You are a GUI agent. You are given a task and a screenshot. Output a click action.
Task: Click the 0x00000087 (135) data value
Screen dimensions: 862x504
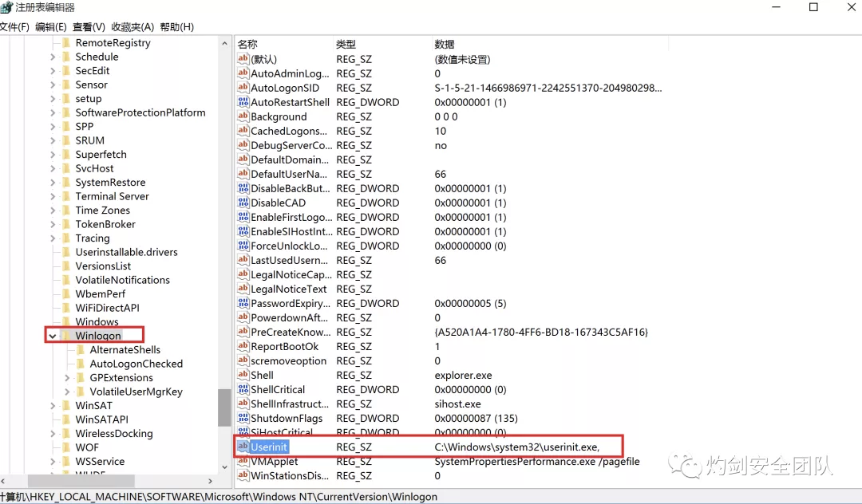(x=476, y=418)
